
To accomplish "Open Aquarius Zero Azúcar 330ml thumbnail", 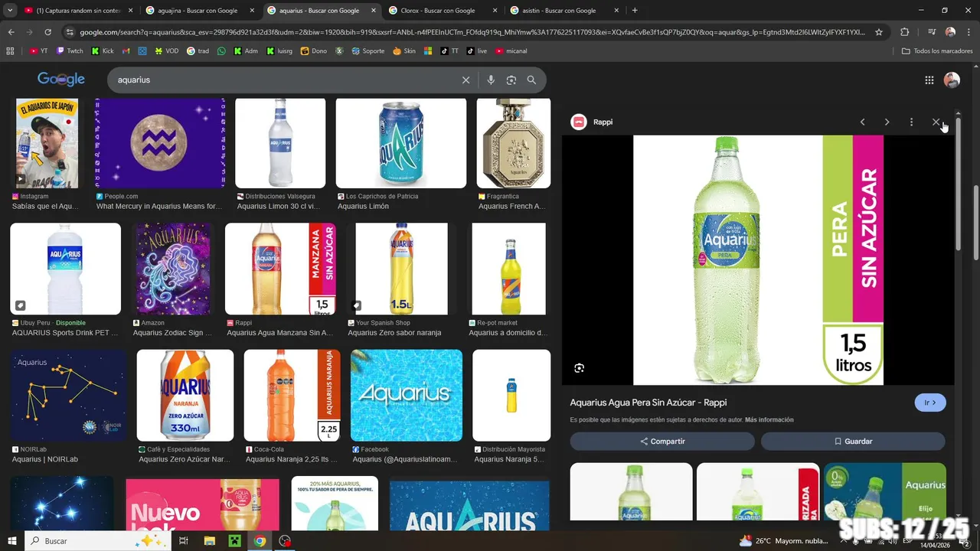I will point(185,396).
